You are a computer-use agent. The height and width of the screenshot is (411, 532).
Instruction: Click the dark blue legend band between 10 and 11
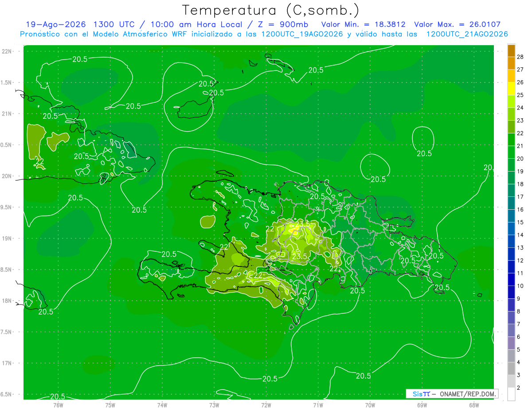[511, 280]
